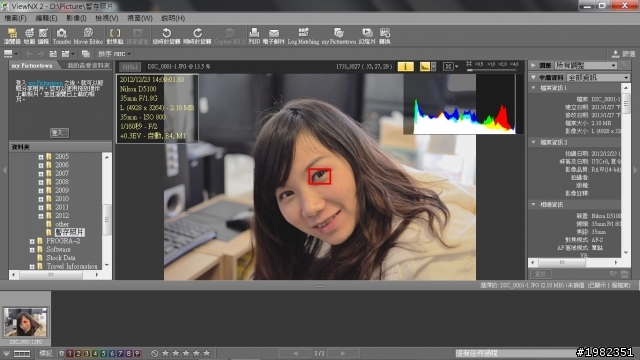Click the fit-to-screen zoom icon
This screenshot has height=360, width=640.
(x=449, y=67)
